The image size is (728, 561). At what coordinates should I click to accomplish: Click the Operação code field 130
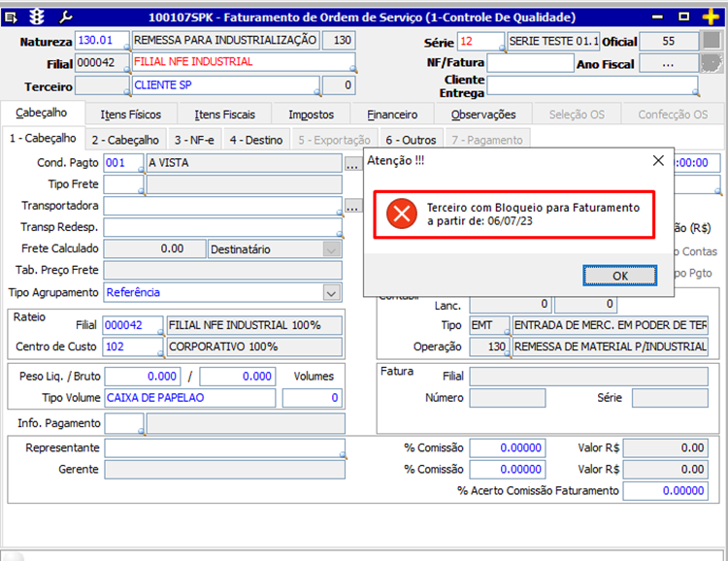point(489,346)
